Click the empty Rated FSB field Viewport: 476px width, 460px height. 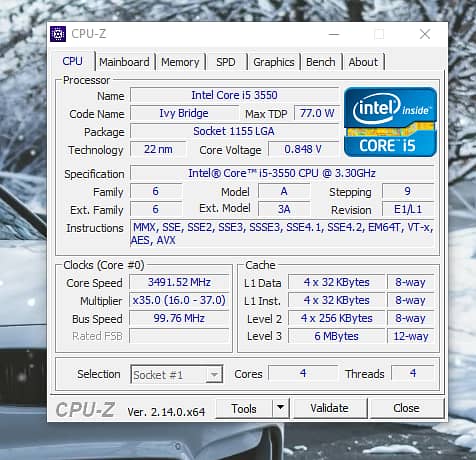pos(179,336)
